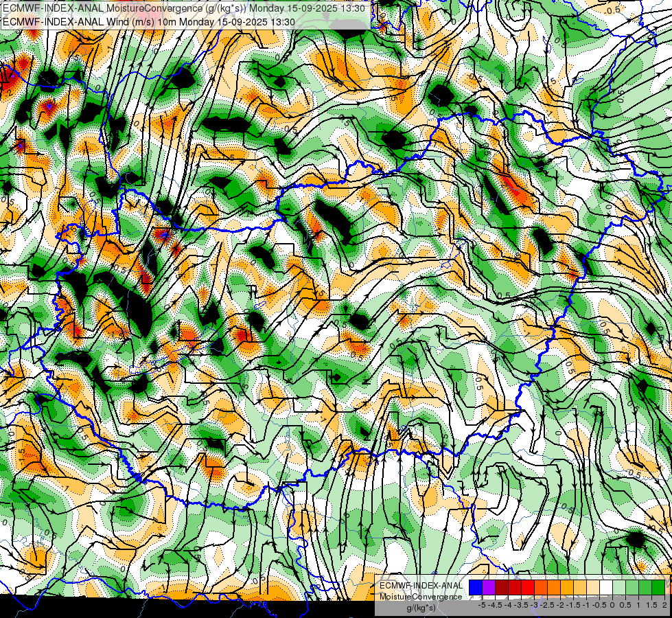The height and width of the screenshot is (618, 672).
Task: Click legend tick value 0.5
Action: click(625, 605)
